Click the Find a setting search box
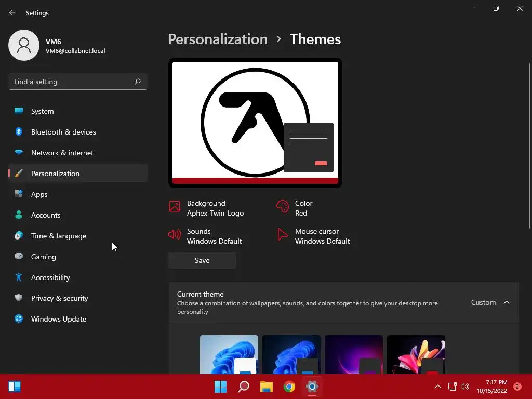Image resolution: width=532 pixels, height=399 pixels. (78, 82)
